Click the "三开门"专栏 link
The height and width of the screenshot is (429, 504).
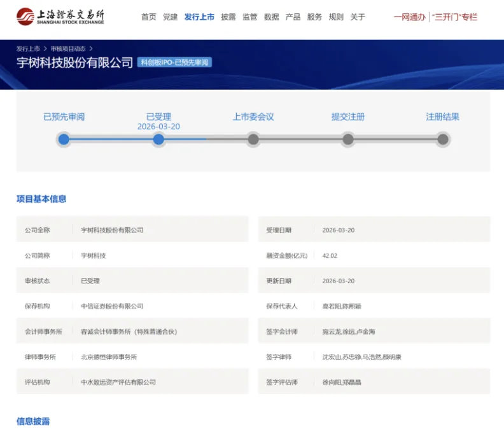coord(454,17)
